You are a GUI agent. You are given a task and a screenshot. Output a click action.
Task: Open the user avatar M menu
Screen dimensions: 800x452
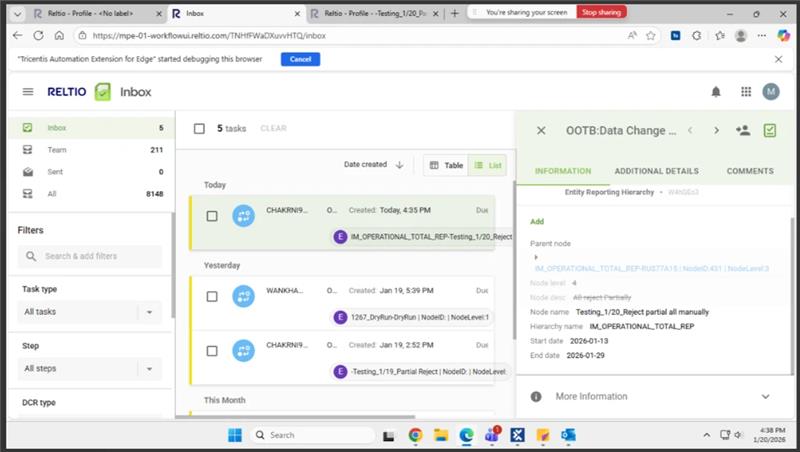(x=770, y=92)
